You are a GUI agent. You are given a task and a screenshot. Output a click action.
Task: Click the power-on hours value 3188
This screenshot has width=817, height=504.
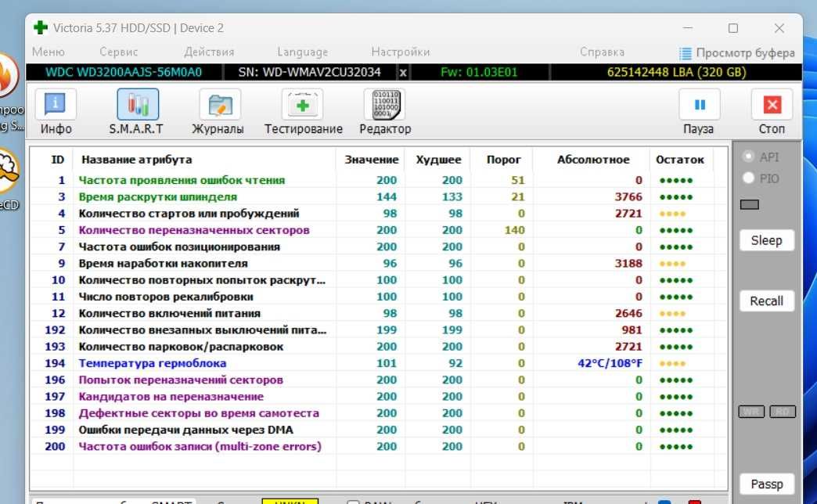click(628, 264)
